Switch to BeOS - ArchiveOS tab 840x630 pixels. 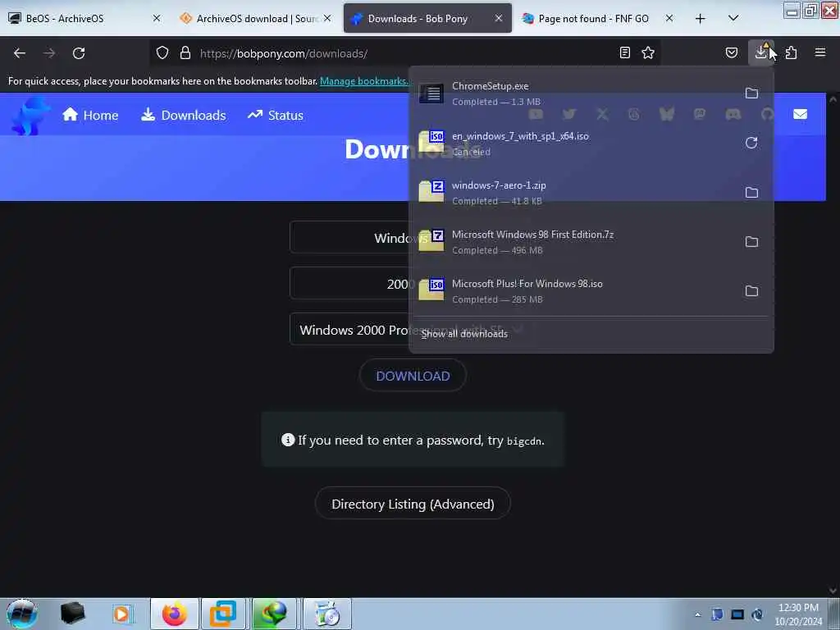pos(84,18)
